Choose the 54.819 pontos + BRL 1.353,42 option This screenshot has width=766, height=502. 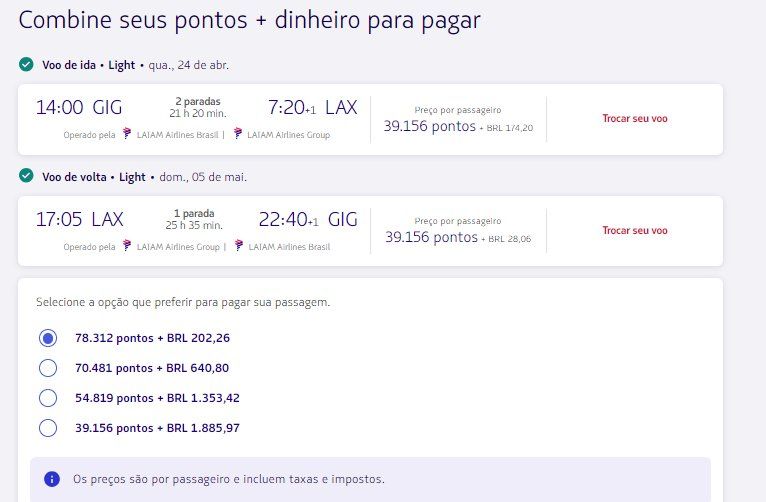47,398
